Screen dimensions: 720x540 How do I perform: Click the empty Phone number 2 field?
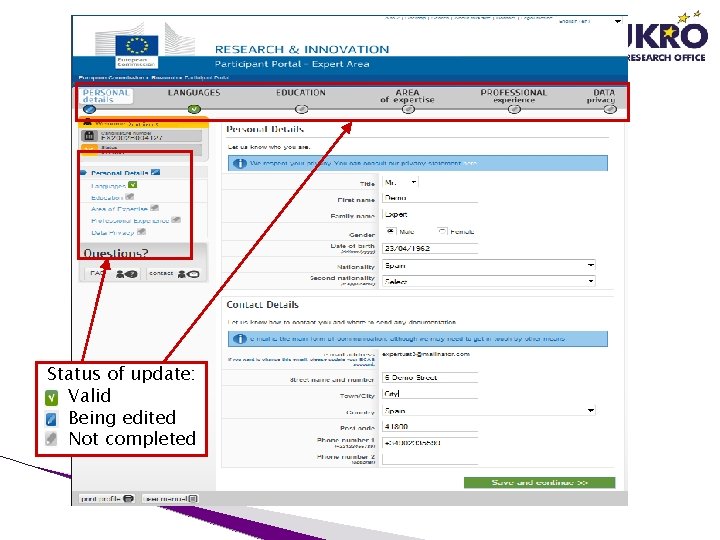[x=430, y=459]
